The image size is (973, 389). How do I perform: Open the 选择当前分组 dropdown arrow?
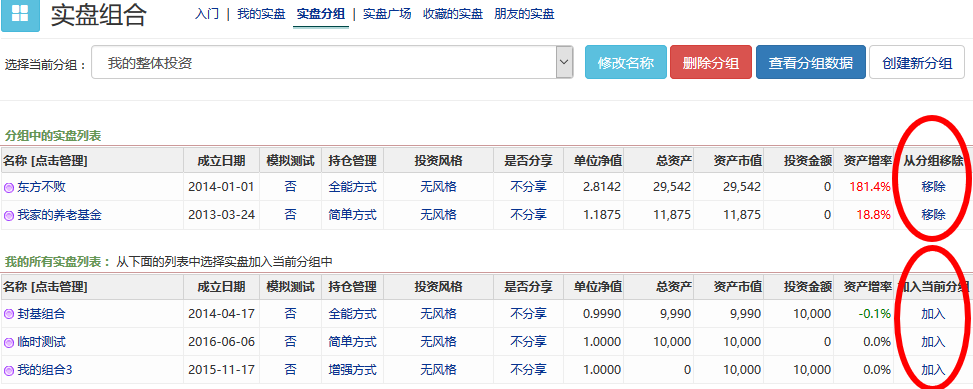[564, 62]
